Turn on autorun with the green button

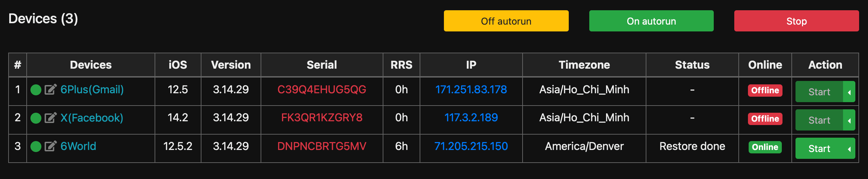(x=651, y=21)
